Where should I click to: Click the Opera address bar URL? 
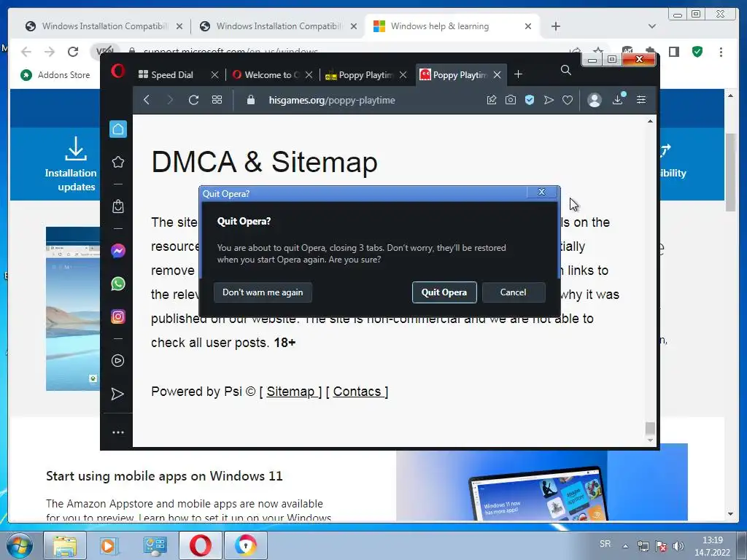[332, 100]
